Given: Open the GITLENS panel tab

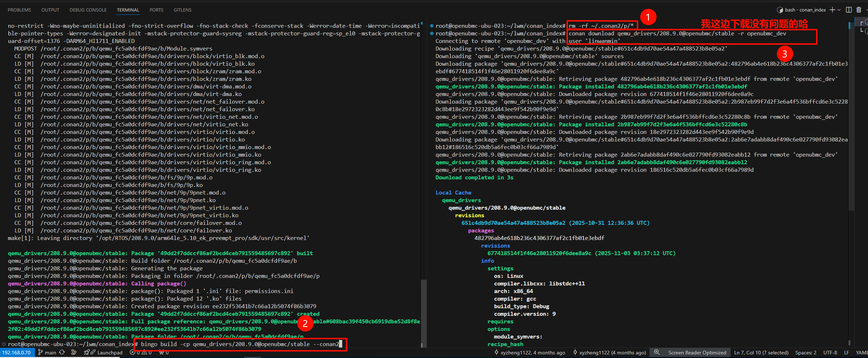Looking at the screenshot, I should point(182,10).
